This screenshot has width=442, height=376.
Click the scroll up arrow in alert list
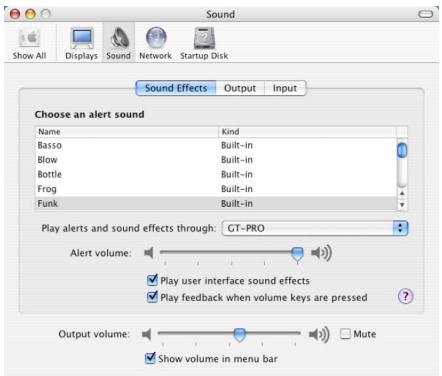(x=402, y=193)
